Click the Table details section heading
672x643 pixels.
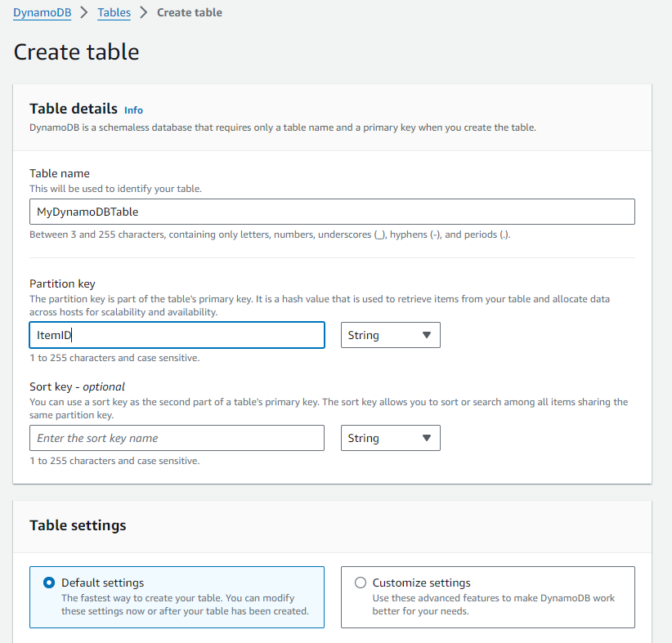tap(74, 109)
